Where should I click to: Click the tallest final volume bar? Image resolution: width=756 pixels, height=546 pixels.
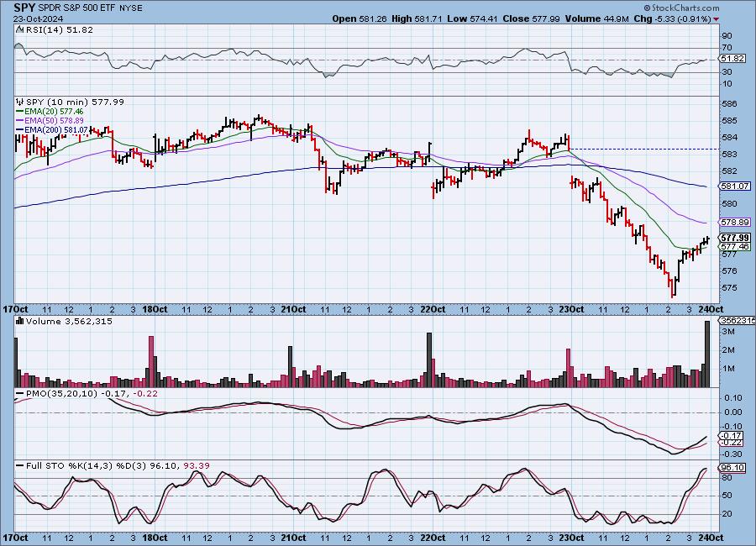point(707,354)
